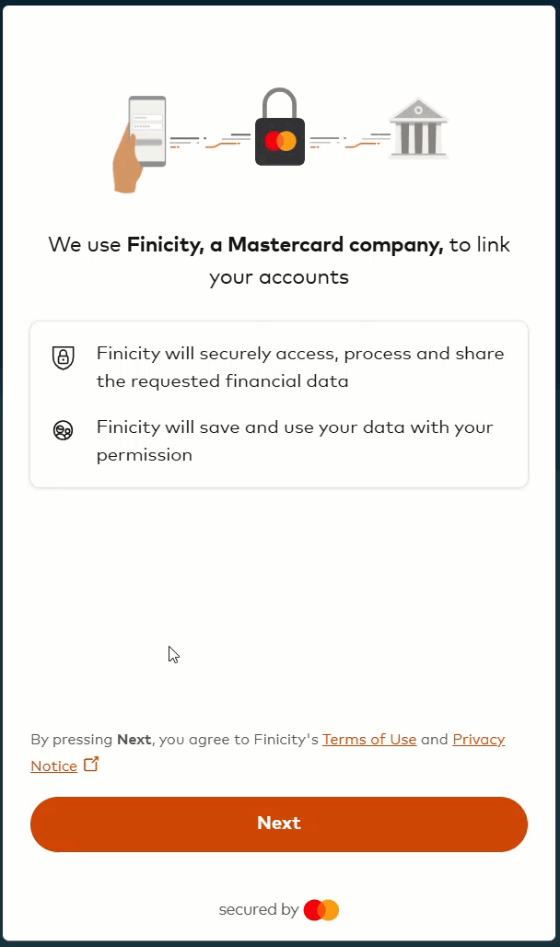Click the secured by label

[x=258, y=909]
